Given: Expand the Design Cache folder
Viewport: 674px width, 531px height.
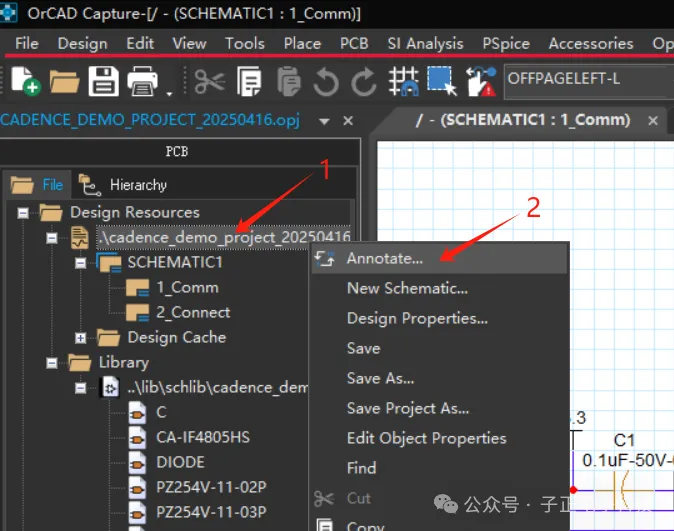Looking at the screenshot, I should (80, 338).
